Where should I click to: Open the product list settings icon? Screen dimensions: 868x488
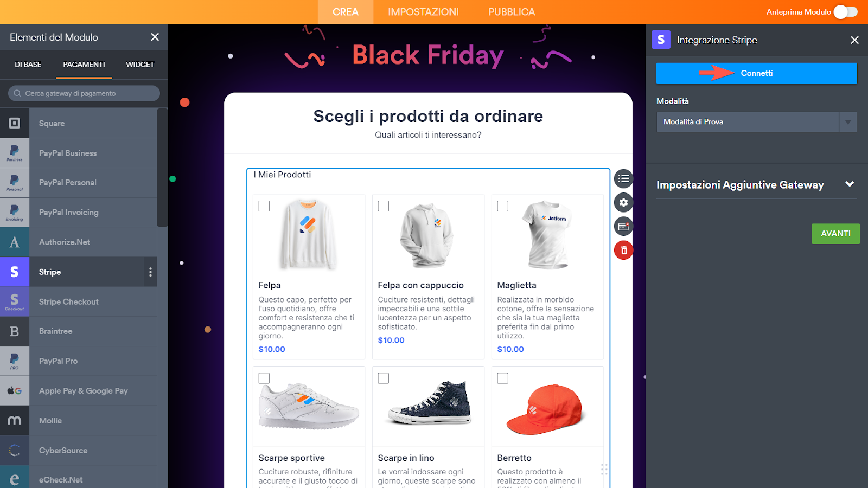point(623,178)
